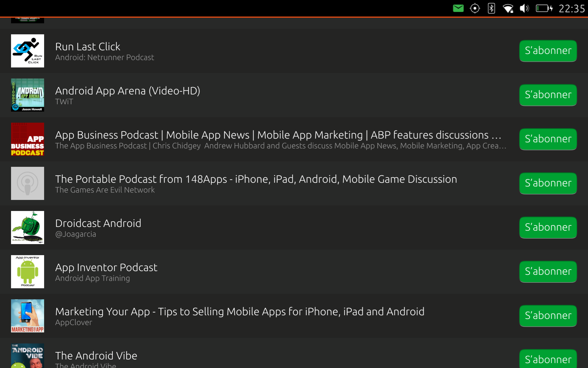The width and height of the screenshot is (588, 368).
Task: Select the @Joagarcia author text
Action: point(75,234)
